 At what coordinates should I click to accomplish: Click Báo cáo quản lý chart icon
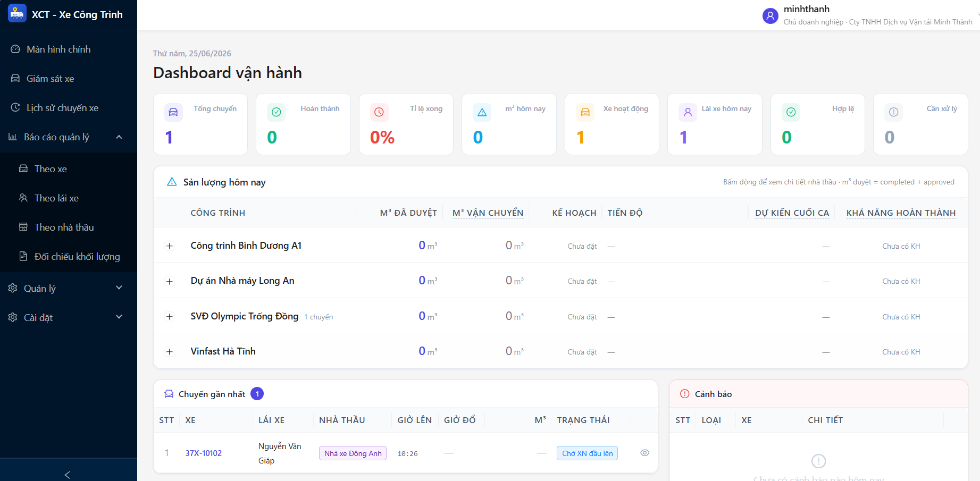[x=13, y=137]
